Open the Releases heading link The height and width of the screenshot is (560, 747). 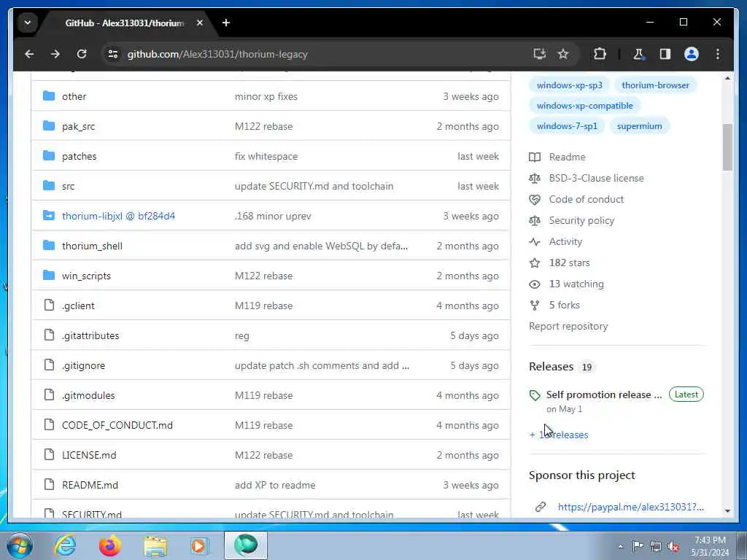coord(551,367)
